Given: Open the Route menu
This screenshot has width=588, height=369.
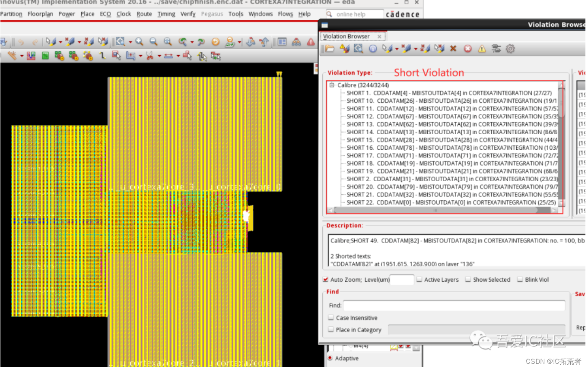Looking at the screenshot, I should pos(144,14).
